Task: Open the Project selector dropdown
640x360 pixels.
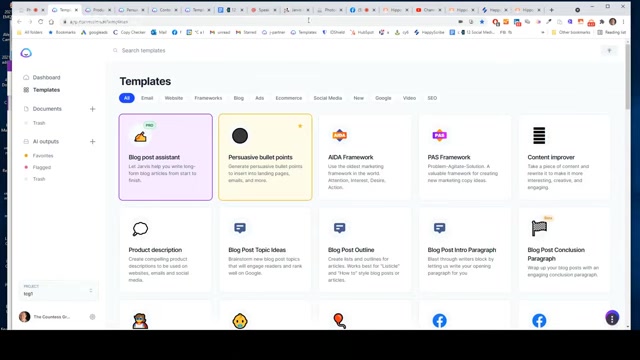Action: point(58,291)
